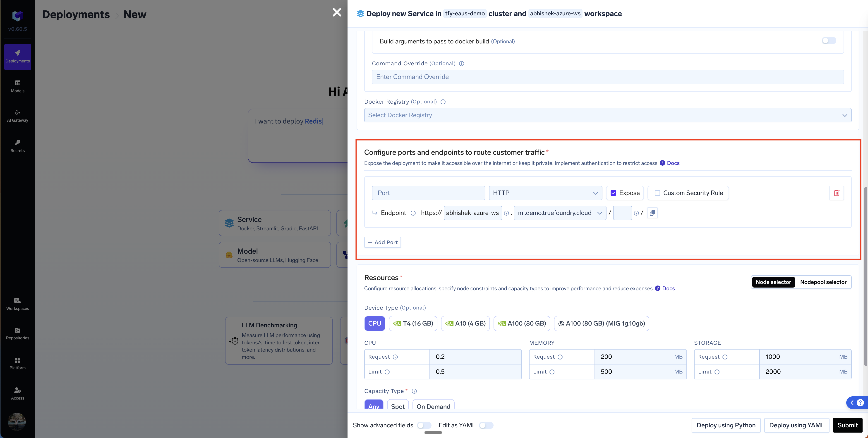Click info icon next to Storage Limit
The width and height of the screenshot is (868, 438).
(x=717, y=372)
